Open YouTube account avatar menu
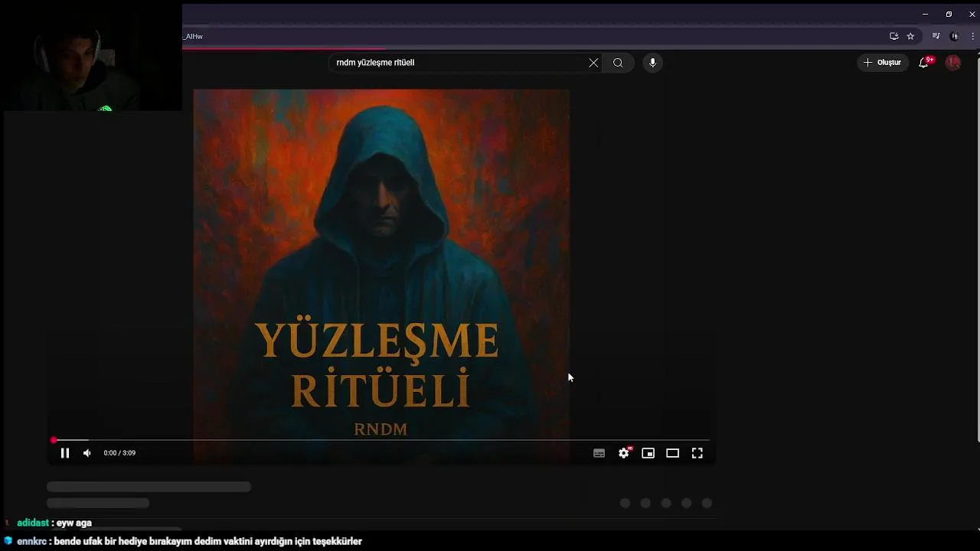 click(953, 63)
